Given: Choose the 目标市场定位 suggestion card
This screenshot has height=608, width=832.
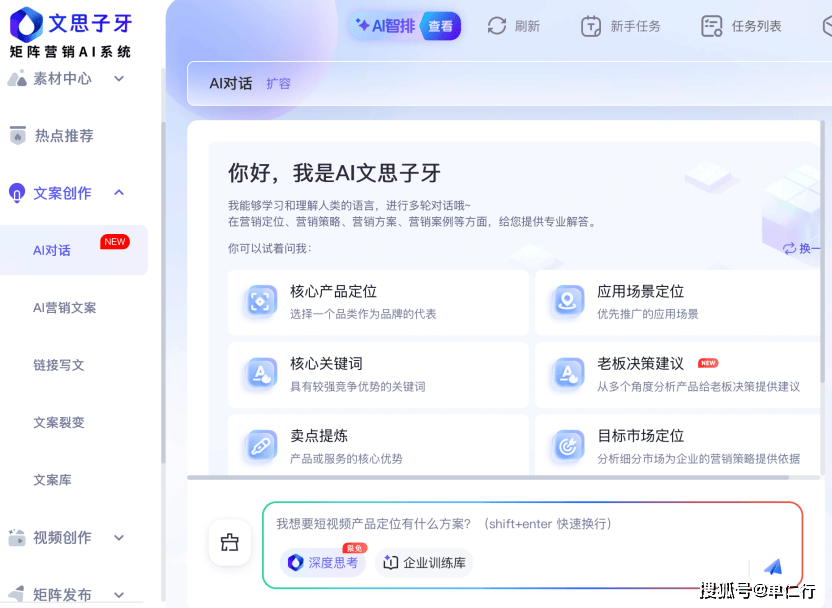Looking at the screenshot, I should click(680, 446).
